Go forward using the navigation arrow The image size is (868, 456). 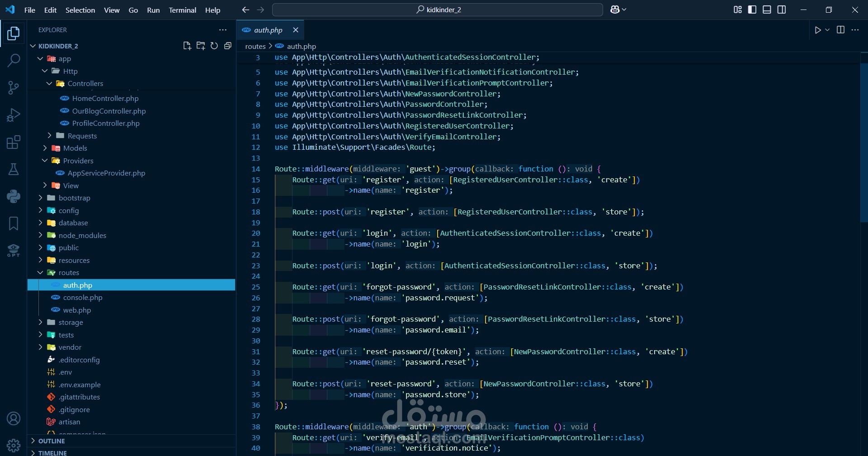(x=260, y=9)
